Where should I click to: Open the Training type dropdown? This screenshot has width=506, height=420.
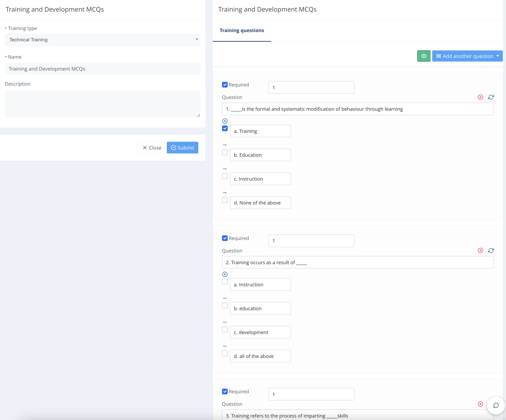103,40
